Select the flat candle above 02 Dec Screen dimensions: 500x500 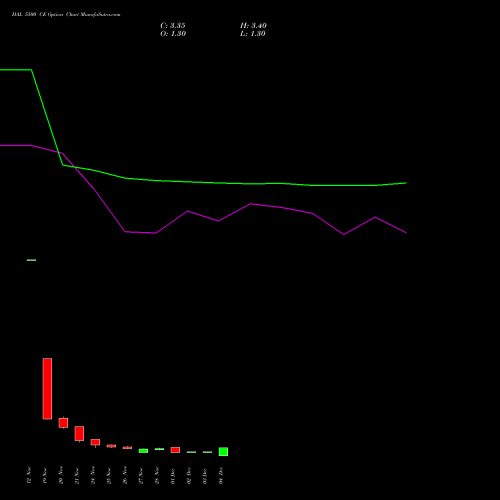click(191, 452)
